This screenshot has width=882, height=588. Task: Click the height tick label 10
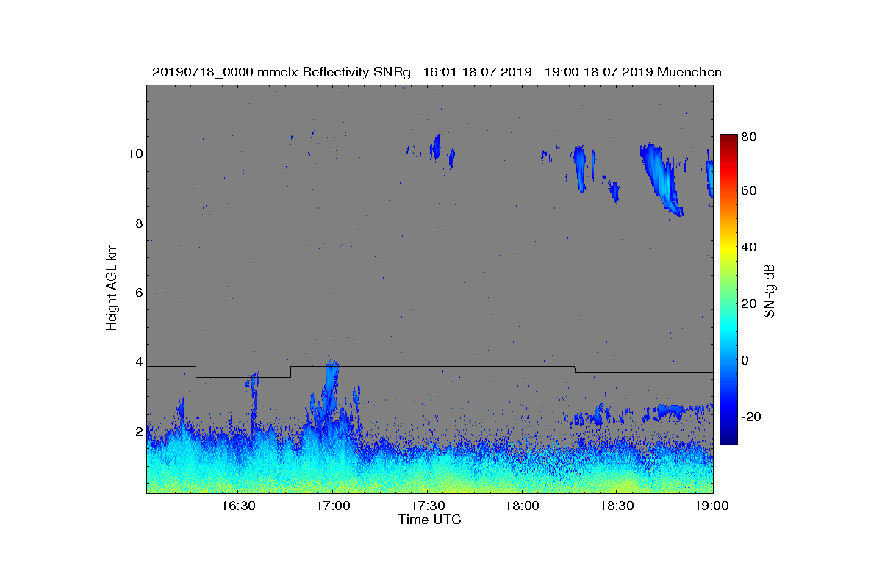tap(135, 154)
